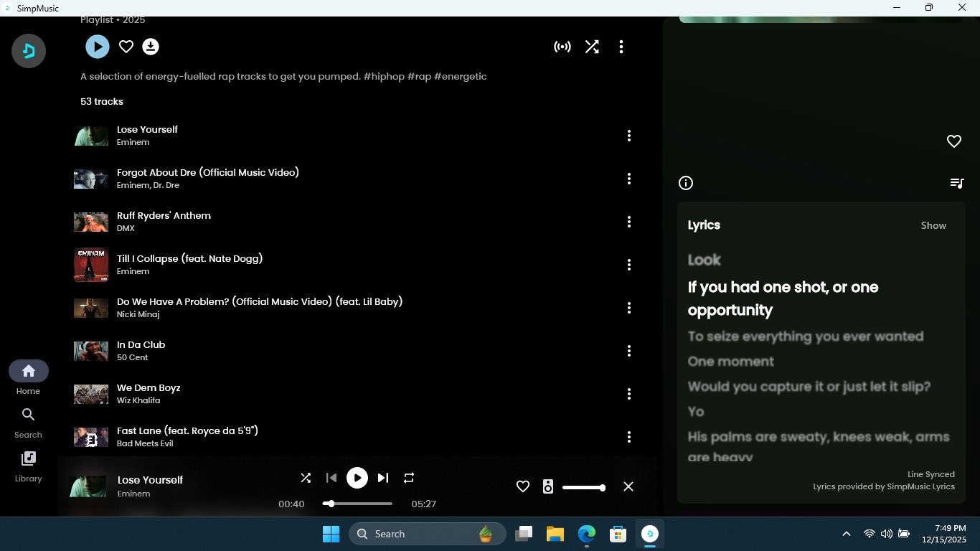Click Show to expand the lyrics
The image size is (980, 551).
[933, 225]
